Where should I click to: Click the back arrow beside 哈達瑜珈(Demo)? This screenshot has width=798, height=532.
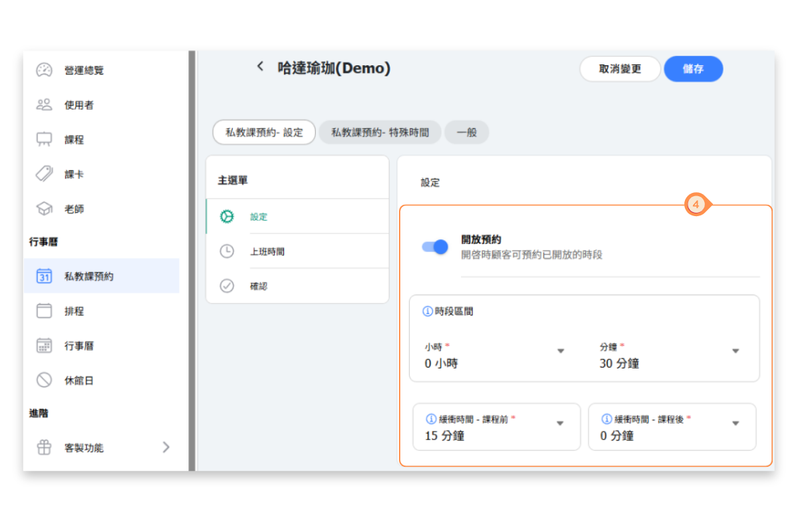click(260, 66)
